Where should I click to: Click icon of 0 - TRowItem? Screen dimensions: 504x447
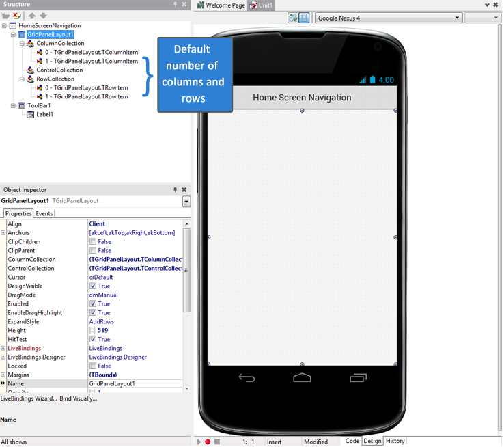coord(40,87)
